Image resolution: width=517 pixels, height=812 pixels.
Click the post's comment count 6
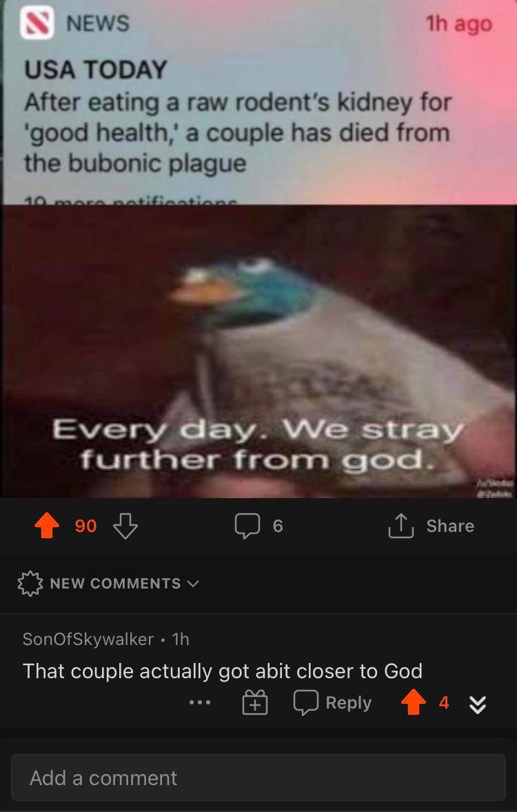pyautogui.click(x=278, y=526)
